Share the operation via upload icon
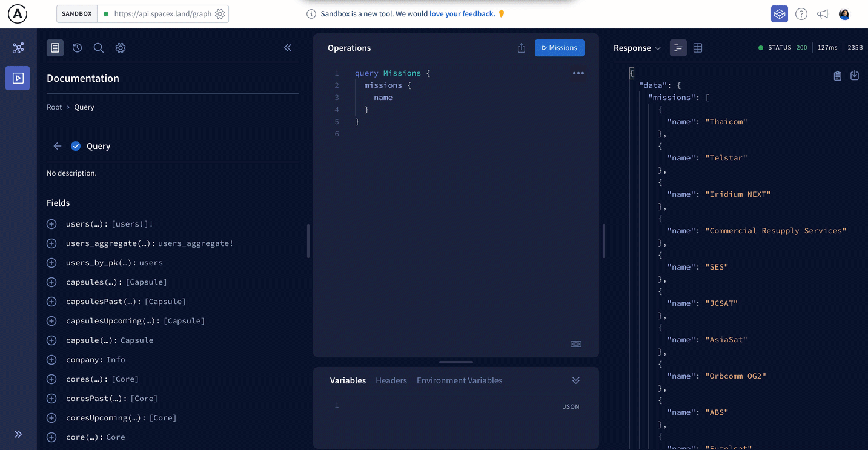Screen dimensions: 868x450 click(x=522, y=48)
